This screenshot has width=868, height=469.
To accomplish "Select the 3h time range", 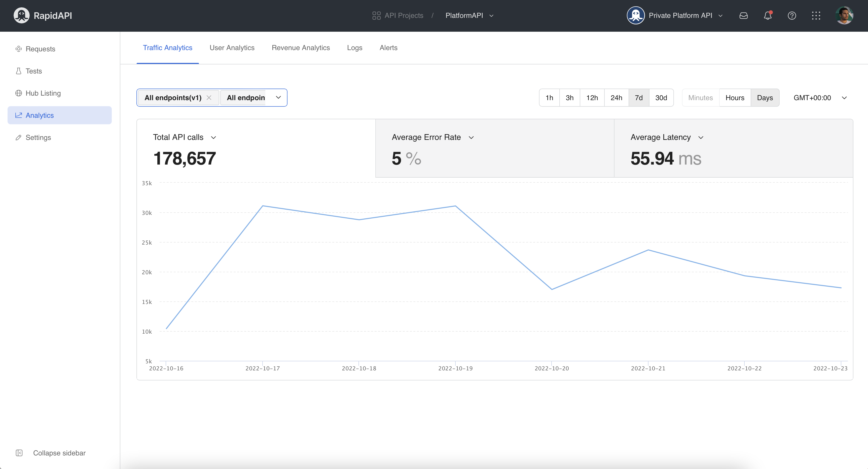I will click(569, 98).
